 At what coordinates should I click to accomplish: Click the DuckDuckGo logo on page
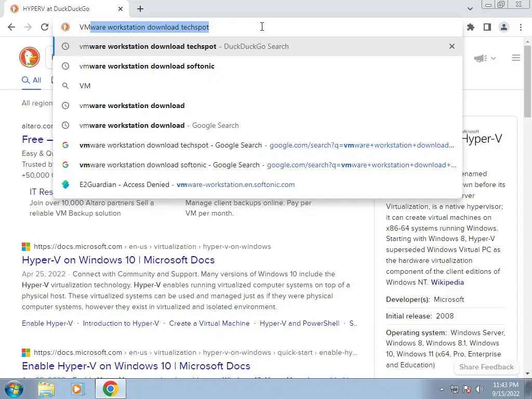pos(30,57)
